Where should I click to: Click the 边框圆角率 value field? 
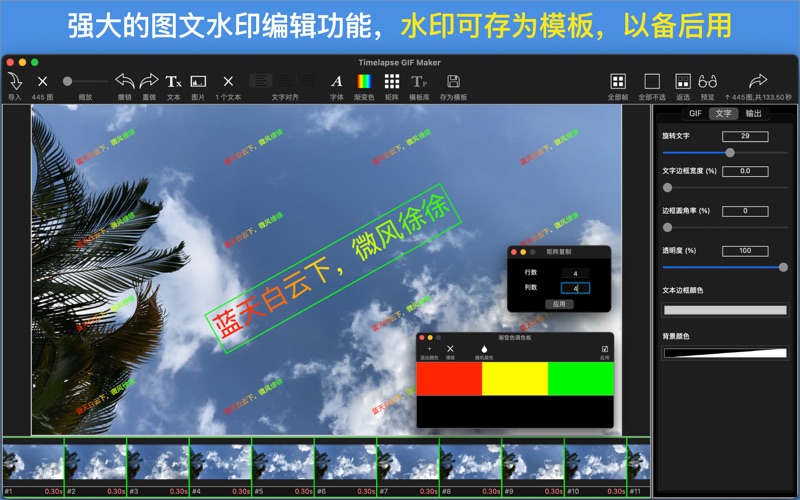pos(745,211)
